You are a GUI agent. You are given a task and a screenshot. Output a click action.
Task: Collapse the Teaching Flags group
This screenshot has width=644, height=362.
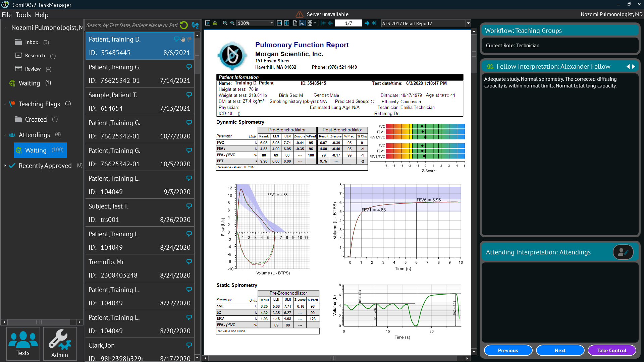point(5,104)
